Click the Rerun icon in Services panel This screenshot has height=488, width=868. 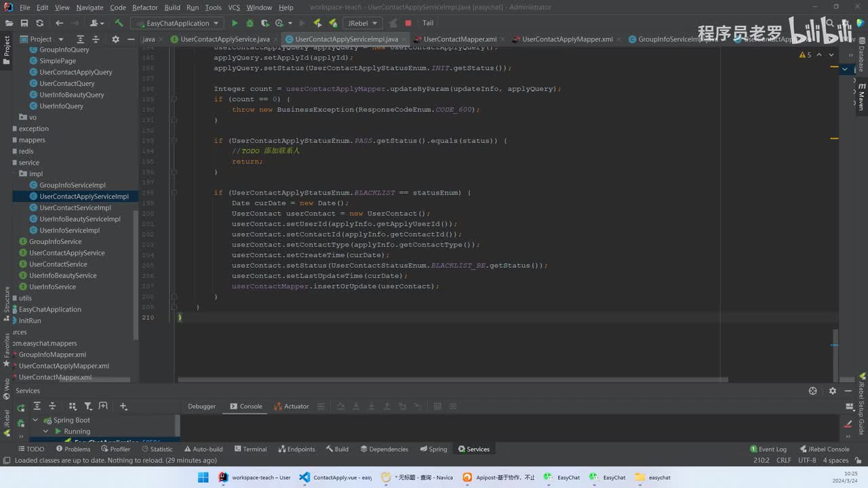click(21, 407)
